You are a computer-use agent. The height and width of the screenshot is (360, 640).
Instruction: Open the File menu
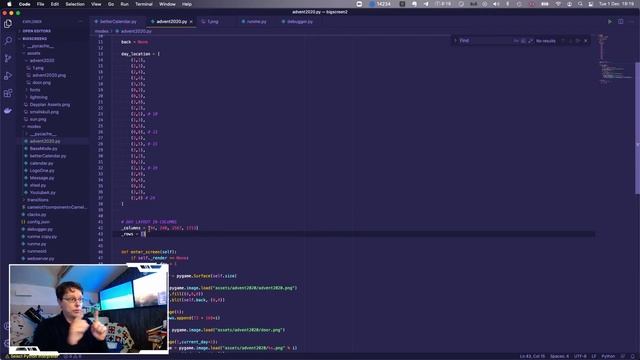click(x=40, y=4)
